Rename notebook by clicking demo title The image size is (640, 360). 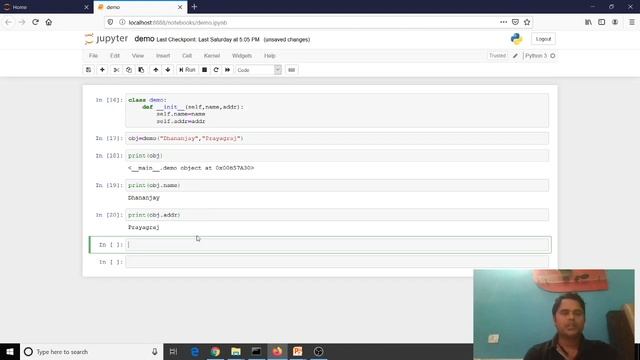144,39
